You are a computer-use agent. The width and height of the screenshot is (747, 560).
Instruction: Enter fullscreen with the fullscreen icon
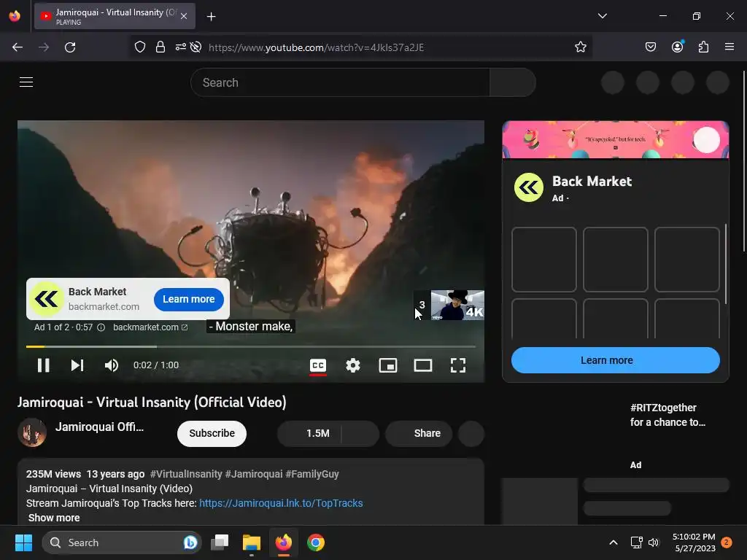coord(458,365)
